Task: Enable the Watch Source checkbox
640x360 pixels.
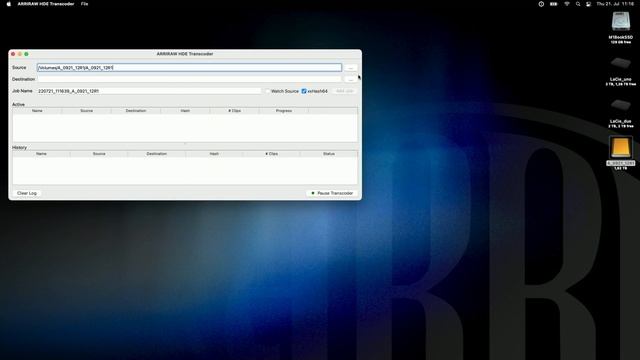Action: pos(268,91)
